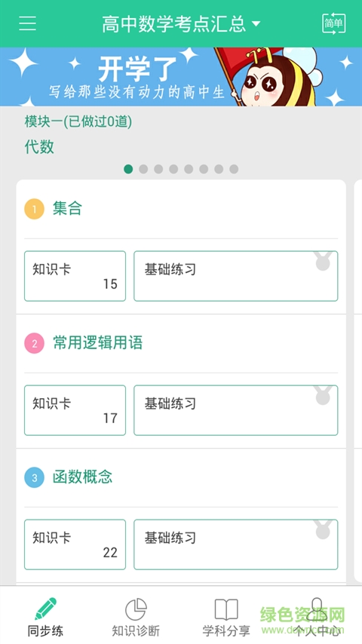Open the hamburger menu
362x644 pixels.
point(28,23)
